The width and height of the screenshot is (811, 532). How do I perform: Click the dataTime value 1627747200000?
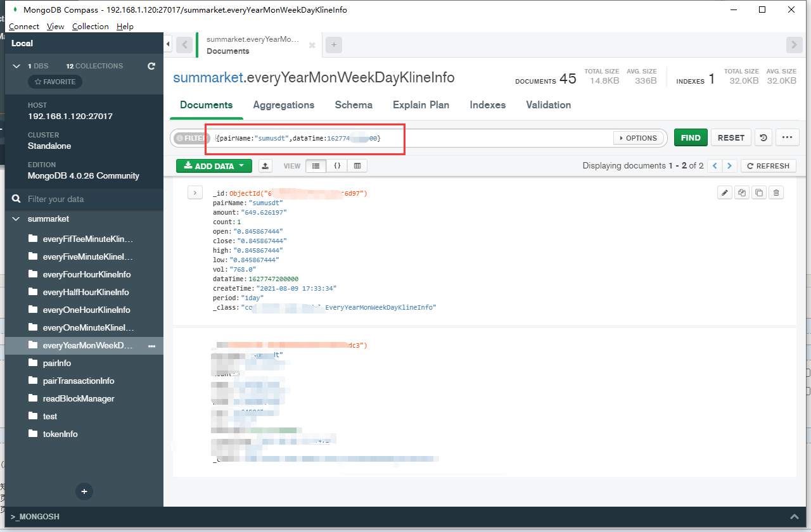pyautogui.click(x=274, y=279)
